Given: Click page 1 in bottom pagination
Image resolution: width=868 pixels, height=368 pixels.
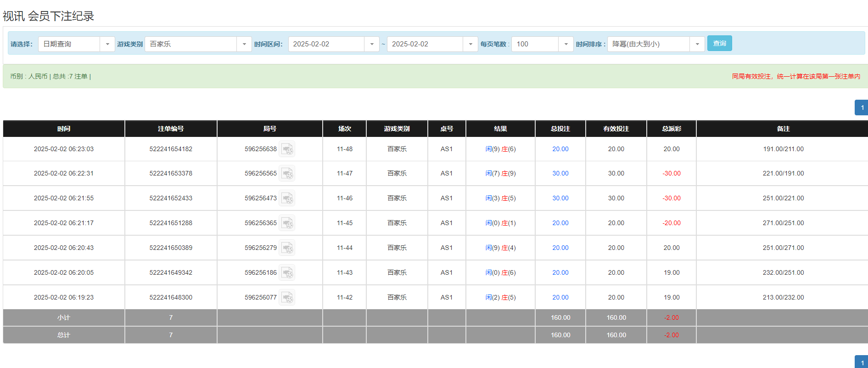Looking at the screenshot, I should pos(862,362).
